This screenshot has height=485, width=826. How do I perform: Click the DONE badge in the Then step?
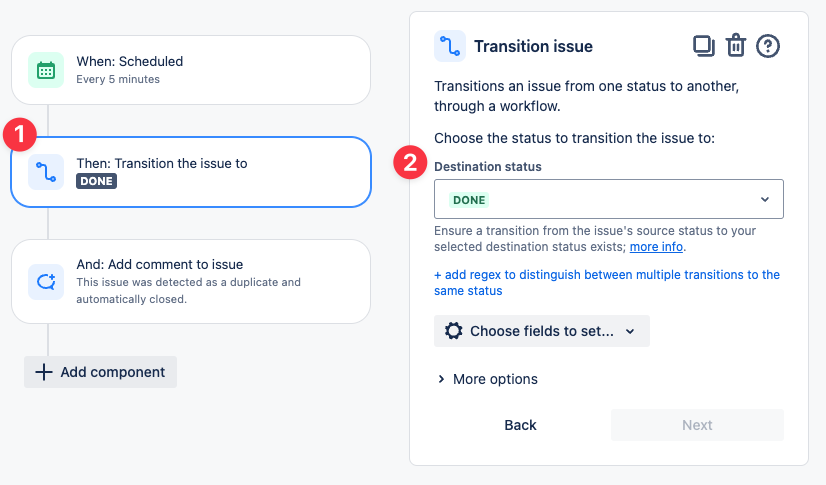(96, 181)
